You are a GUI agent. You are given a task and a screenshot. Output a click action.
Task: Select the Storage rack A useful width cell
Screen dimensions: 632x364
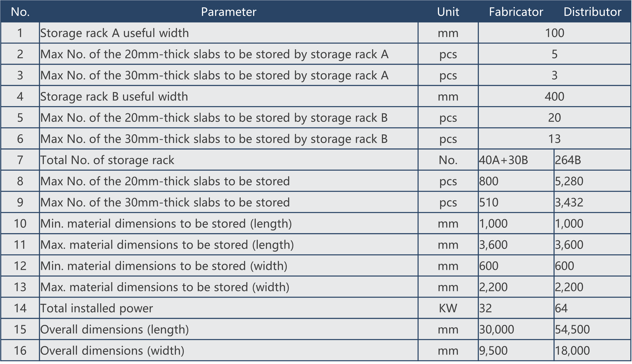tap(229, 33)
